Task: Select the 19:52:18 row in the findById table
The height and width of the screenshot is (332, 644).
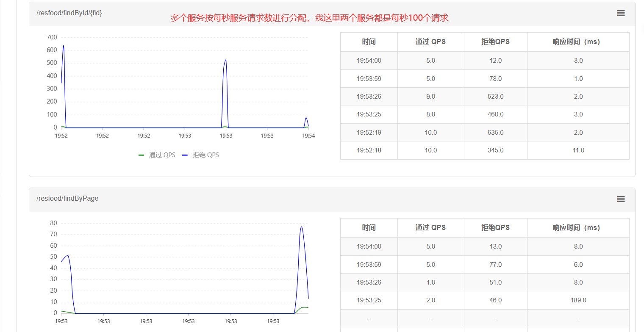Action: (369, 150)
